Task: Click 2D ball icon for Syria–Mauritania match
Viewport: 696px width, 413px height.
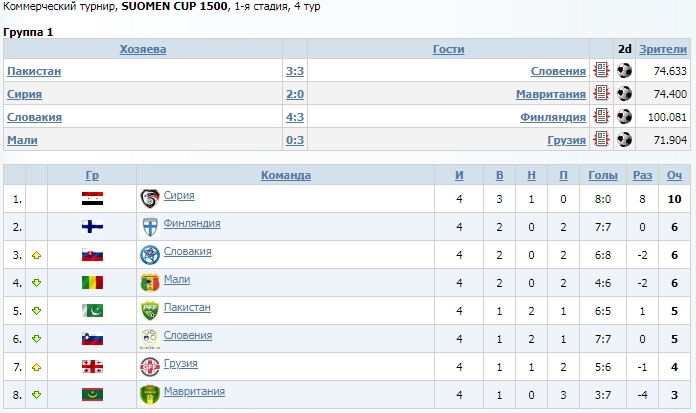Action: pos(624,94)
